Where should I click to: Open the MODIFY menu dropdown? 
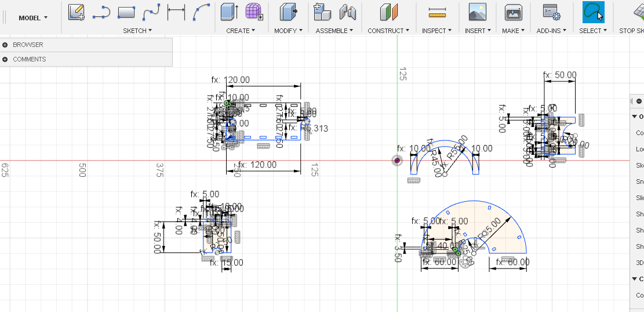click(288, 31)
